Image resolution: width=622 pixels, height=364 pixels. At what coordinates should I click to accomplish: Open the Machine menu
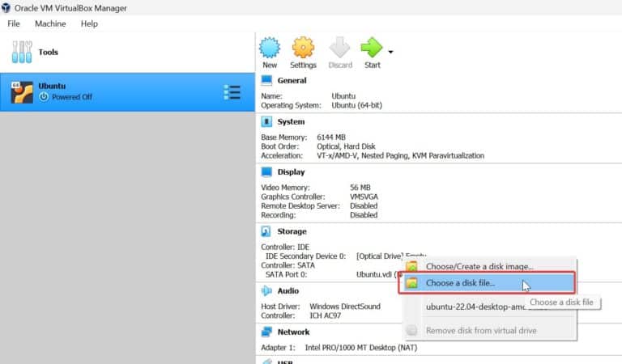[x=50, y=23]
